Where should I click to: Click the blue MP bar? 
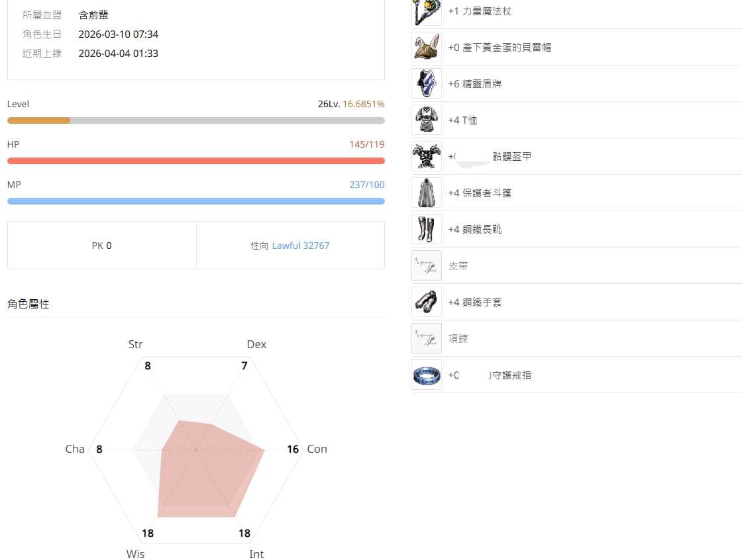(x=196, y=201)
